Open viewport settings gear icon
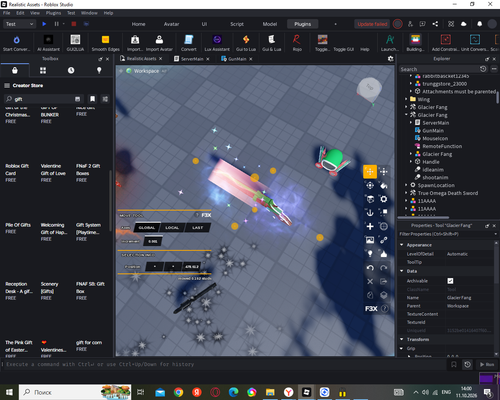The image size is (500, 400). pyautogui.click(x=391, y=59)
